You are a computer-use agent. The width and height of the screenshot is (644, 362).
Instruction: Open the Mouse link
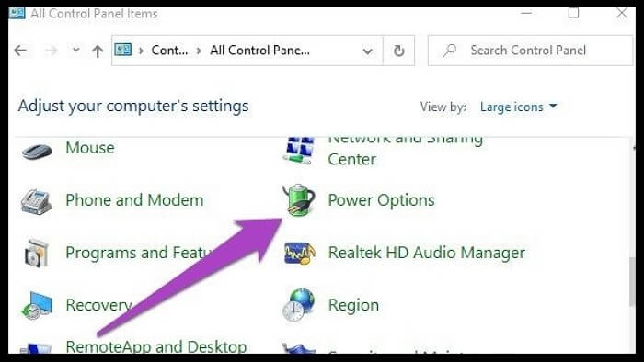point(90,148)
